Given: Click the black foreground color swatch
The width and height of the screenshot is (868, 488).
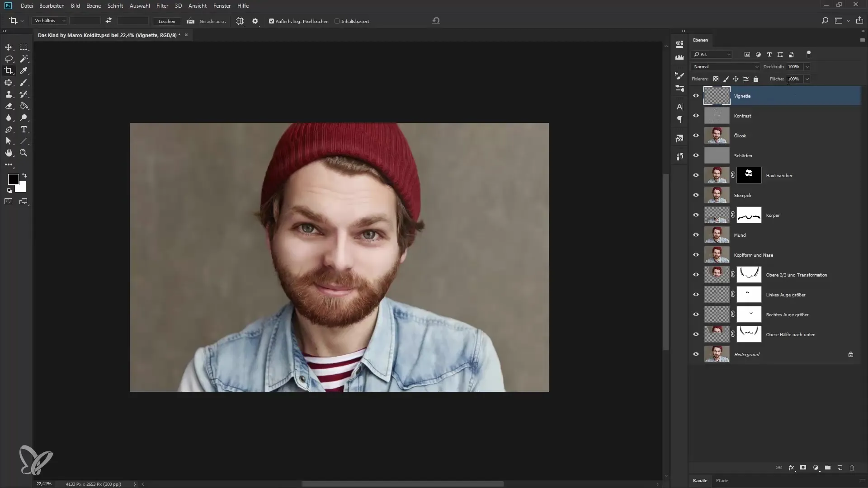Looking at the screenshot, I should pyautogui.click(x=13, y=179).
